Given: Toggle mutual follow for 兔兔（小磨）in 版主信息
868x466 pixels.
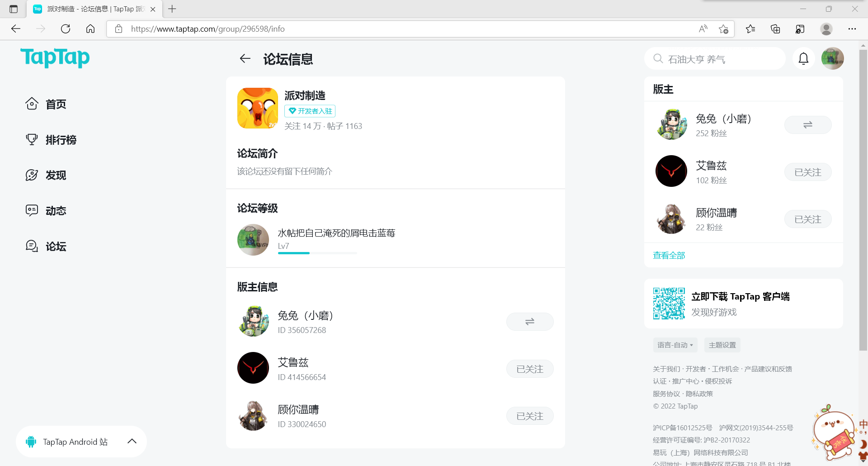Looking at the screenshot, I should tap(530, 322).
